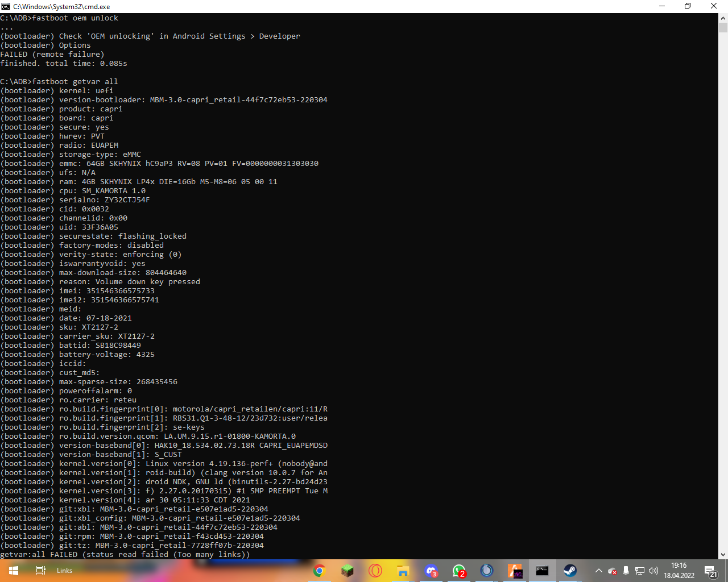Screen dimensions: 728x582
Task: Click the 'git:rpm: MBM-3.0-capri_retail-f43cd453' line
Action: [x=132, y=536]
